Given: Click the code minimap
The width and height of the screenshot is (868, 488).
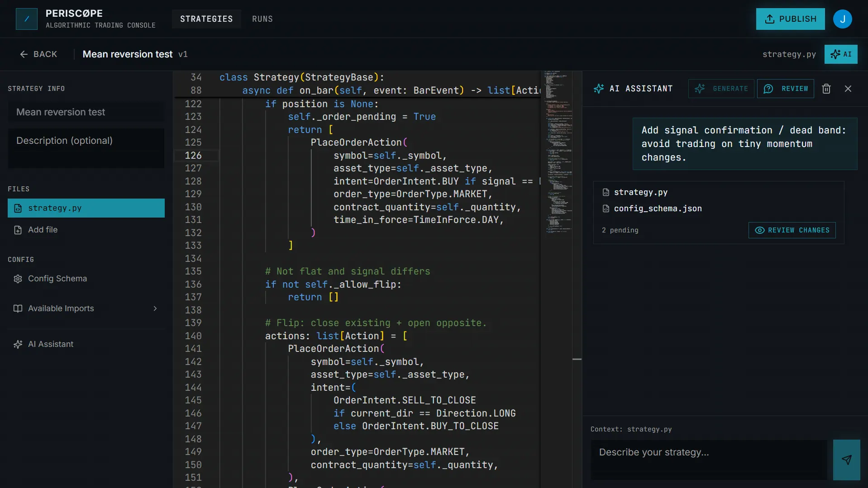Looking at the screenshot, I should coord(558,152).
